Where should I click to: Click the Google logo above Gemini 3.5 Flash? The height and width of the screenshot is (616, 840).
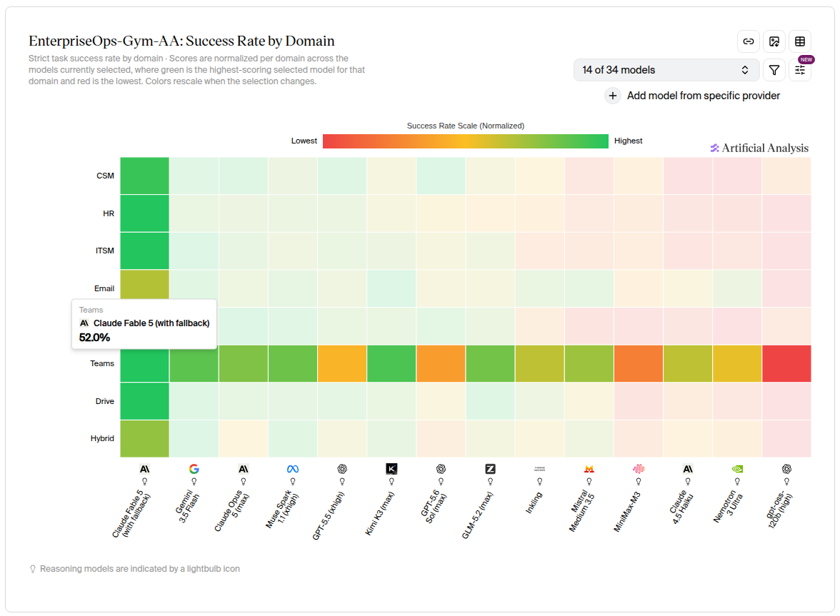point(194,469)
